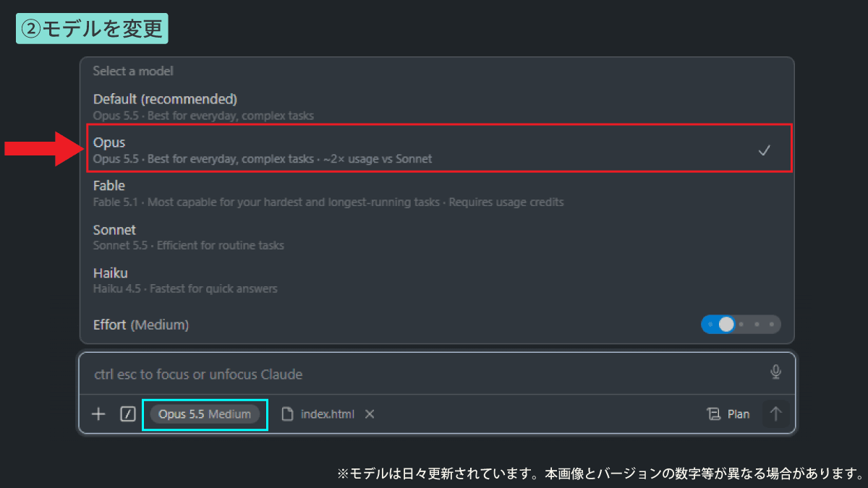The width and height of the screenshot is (868, 488).
Task: Pick the Sonnet model option
Action: click(x=437, y=236)
